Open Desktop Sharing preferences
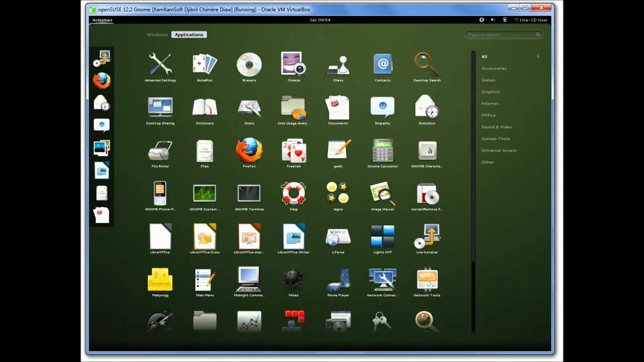This screenshot has height=362, width=644. 160,110
